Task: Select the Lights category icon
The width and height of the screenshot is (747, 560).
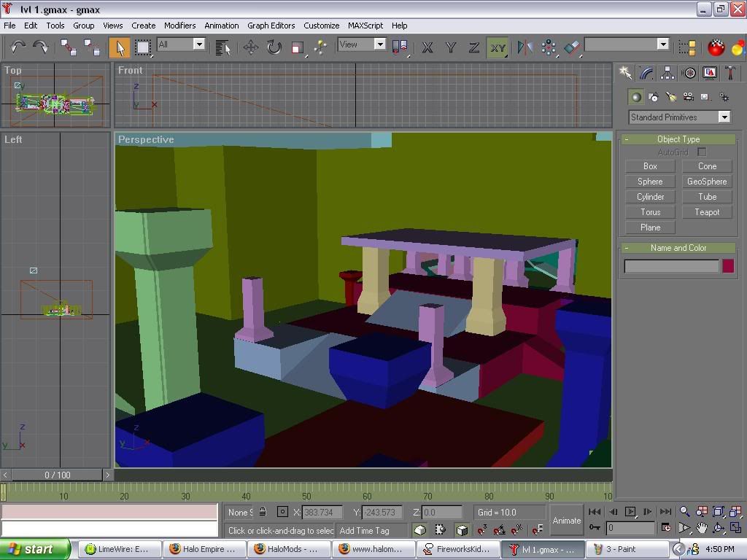Action: (x=671, y=97)
